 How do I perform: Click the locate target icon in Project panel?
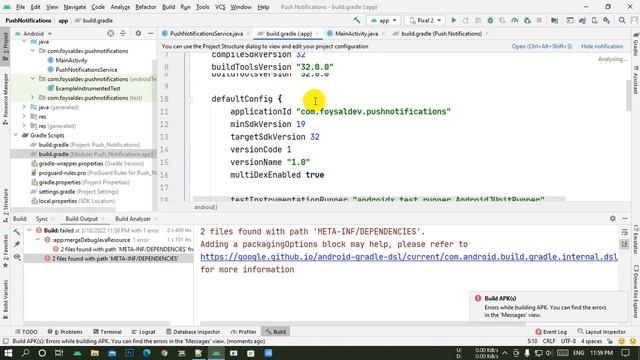pos(110,33)
